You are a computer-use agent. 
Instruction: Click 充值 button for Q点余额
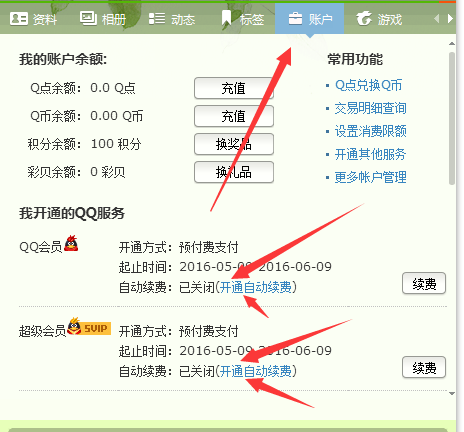pos(234,88)
